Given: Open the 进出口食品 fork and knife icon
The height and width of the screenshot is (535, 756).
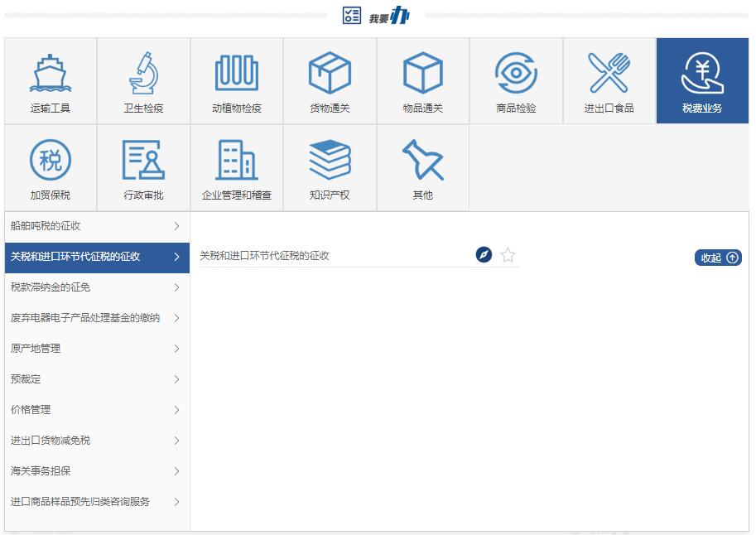Looking at the screenshot, I should coord(609,74).
